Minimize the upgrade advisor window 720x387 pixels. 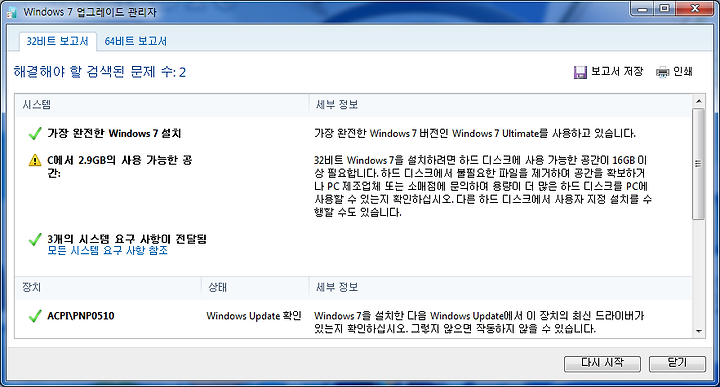(x=642, y=9)
